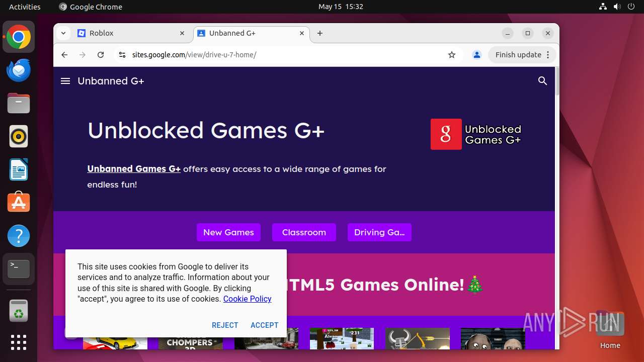644x362 pixels.
Task: View site information icon in address bar
Action: pos(122,55)
